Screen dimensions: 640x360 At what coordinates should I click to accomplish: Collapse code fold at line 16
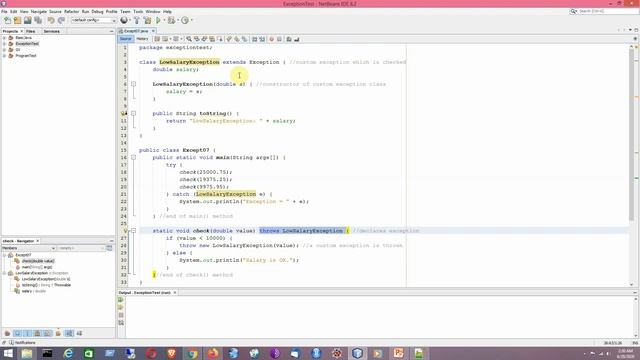[133, 158]
